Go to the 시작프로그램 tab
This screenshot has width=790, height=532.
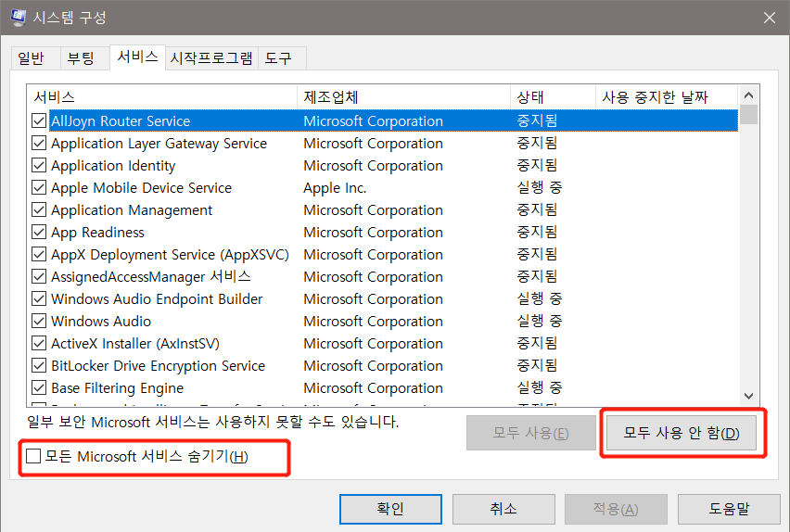tap(211, 58)
